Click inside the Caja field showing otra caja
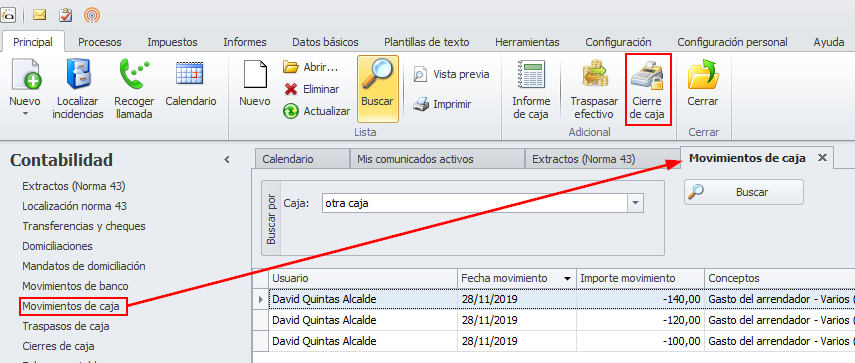This screenshot has height=363, width=855. pos(475,203)
